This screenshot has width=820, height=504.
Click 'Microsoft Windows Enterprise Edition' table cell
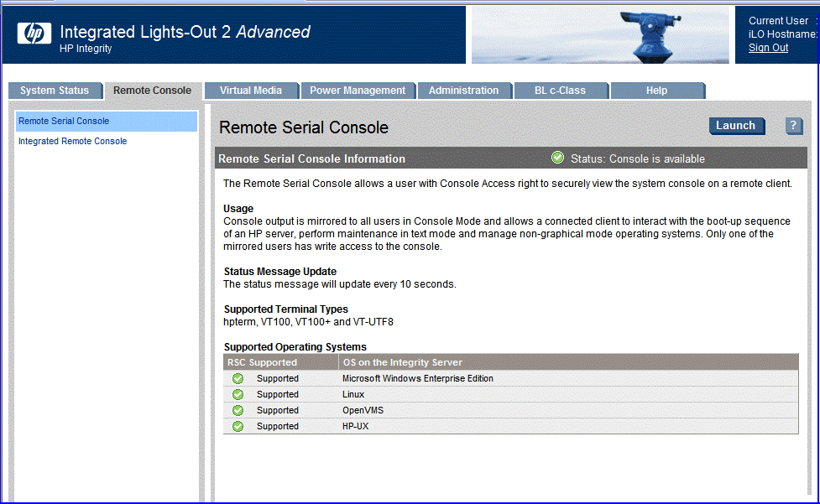tap(418, 379)
